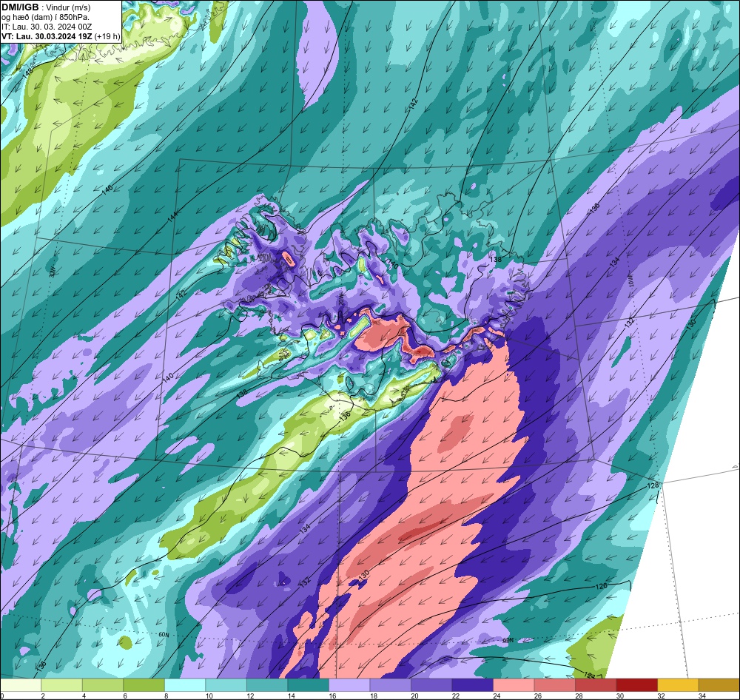Select the 16–18 m/s lavender legend swatch
Image resolution: width=740 pixels, height=700 pixels.
(x=349, y=685)
